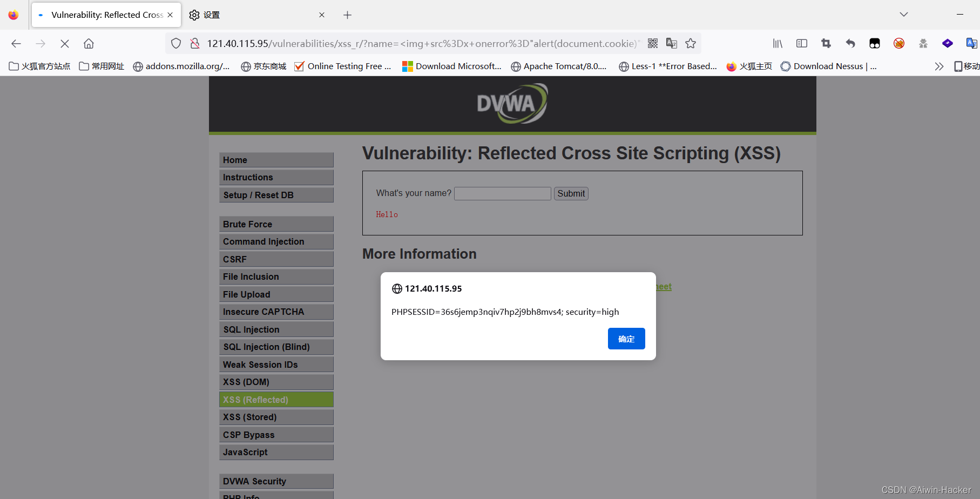This screenshot has width=980, height=499.
Task: Click the Submit button
Action: coord(571,193)
